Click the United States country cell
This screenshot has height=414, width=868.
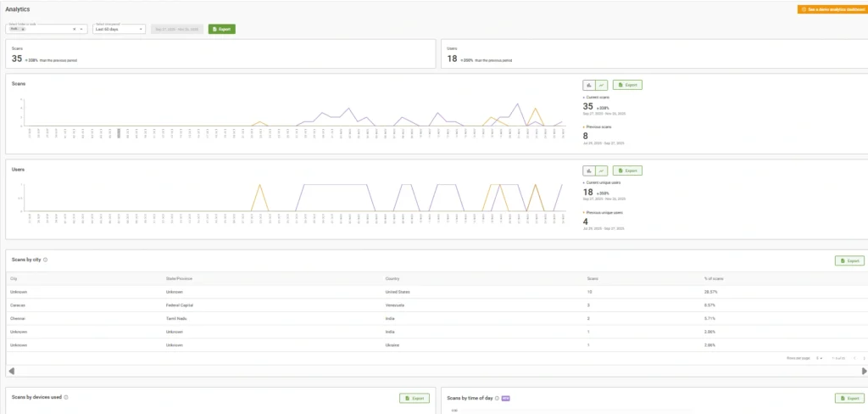point(398,292)
